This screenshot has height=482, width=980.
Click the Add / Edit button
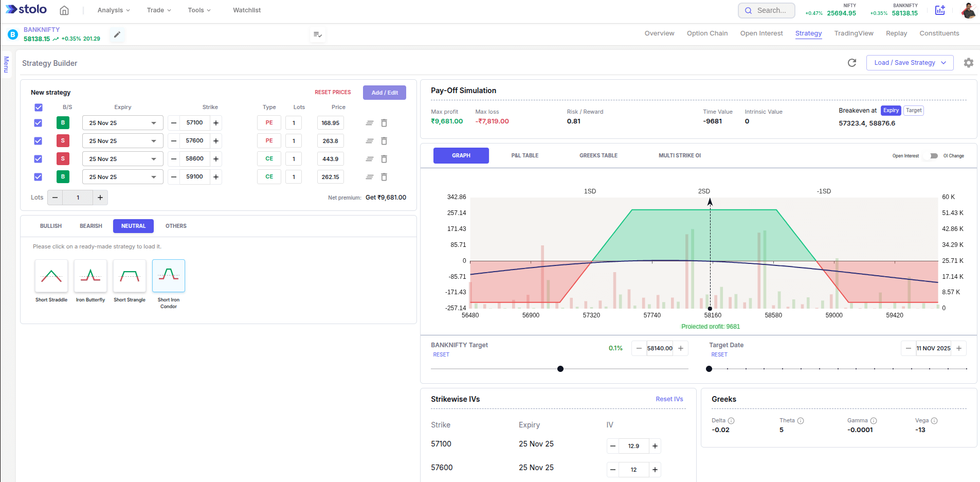pyautogui.click(x=384, y=93)
